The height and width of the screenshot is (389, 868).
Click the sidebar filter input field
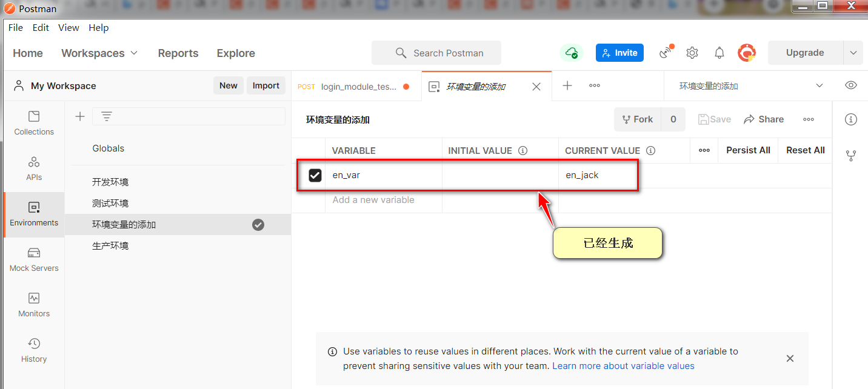pyautogui.click(x=189, y=116)
